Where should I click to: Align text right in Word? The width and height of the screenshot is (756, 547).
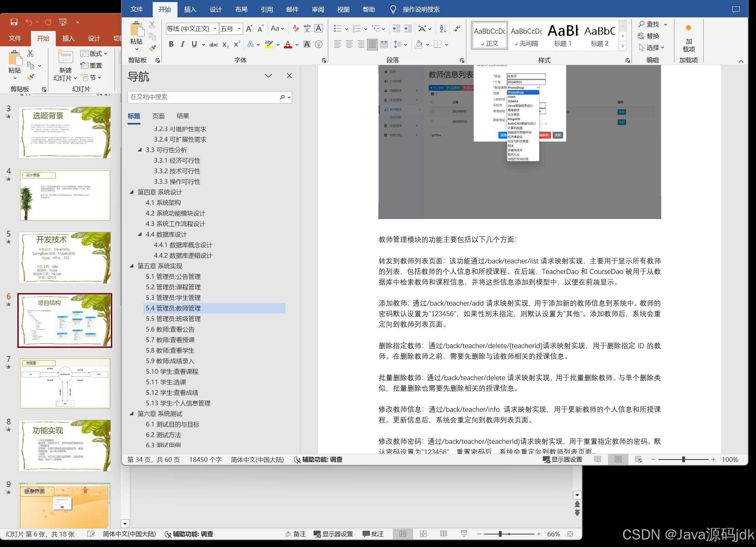coord(360,44)
